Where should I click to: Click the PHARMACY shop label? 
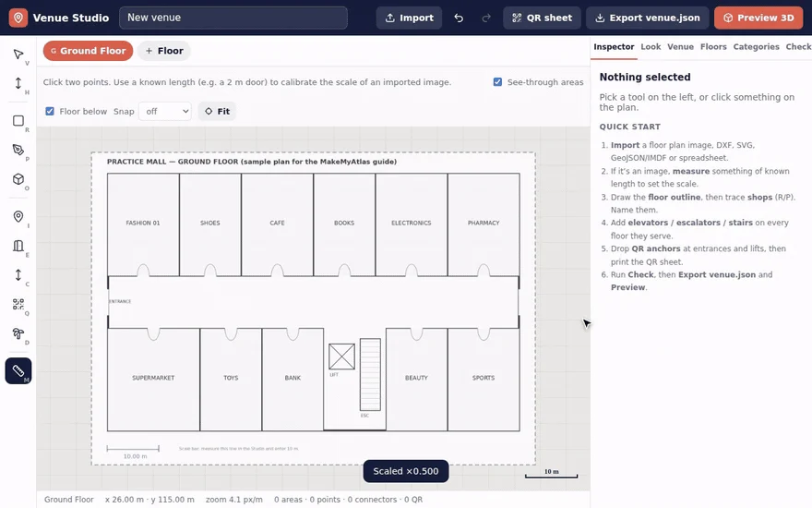point(484,223)
